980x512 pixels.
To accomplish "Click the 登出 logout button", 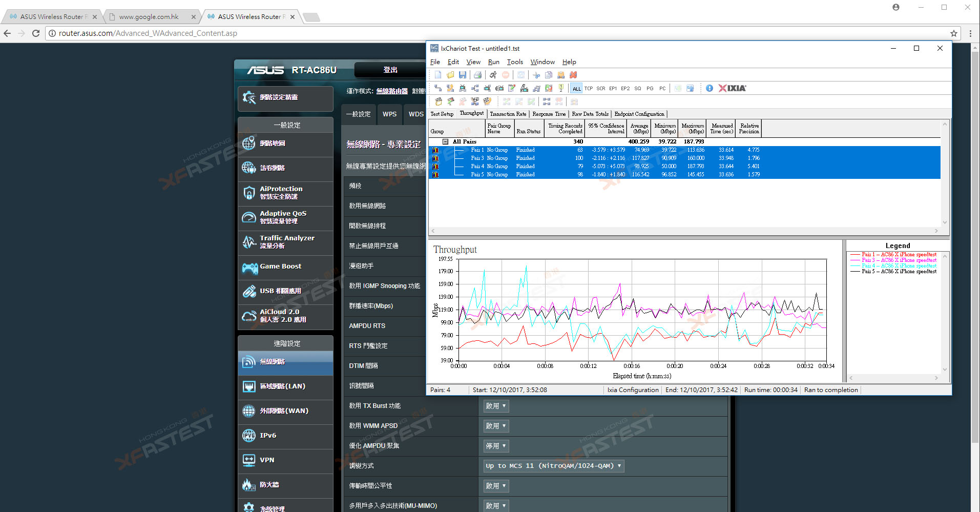I will pos(390,70).
